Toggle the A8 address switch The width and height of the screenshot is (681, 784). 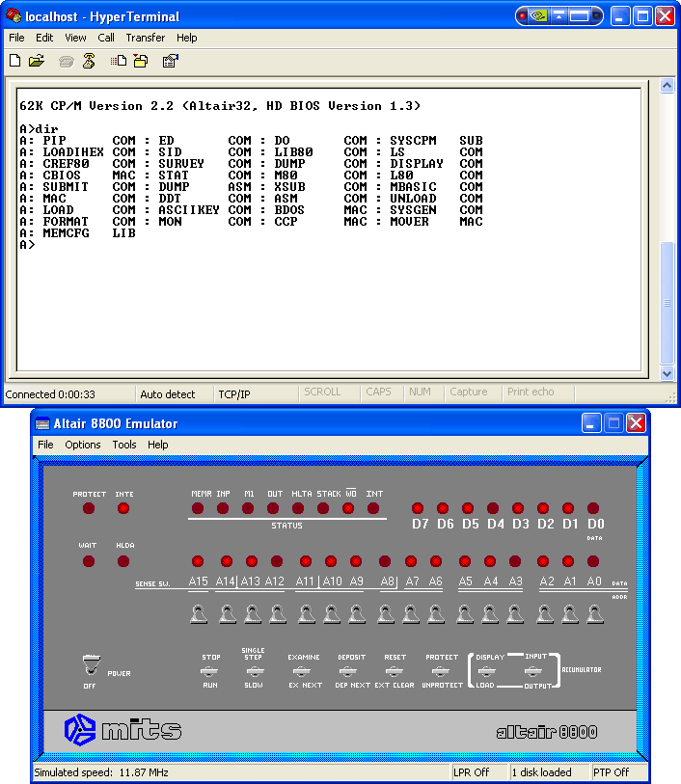(x=385, y=614)
